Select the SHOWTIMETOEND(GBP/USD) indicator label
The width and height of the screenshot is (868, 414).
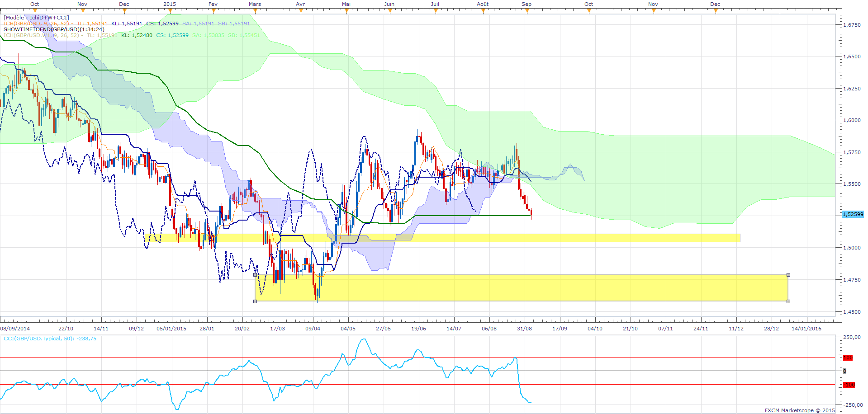point(54,29)
